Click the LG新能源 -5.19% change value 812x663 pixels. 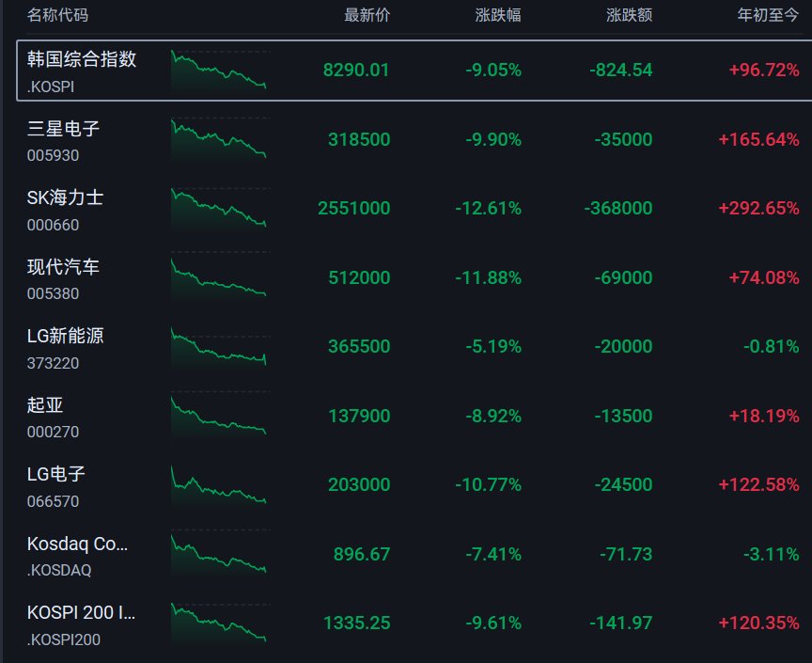pos(493,346)
